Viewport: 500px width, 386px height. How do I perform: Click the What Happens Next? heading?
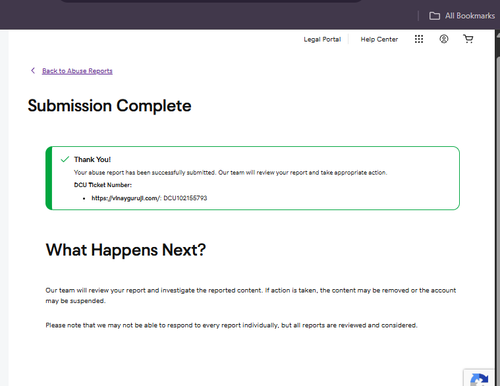point(126,250)
